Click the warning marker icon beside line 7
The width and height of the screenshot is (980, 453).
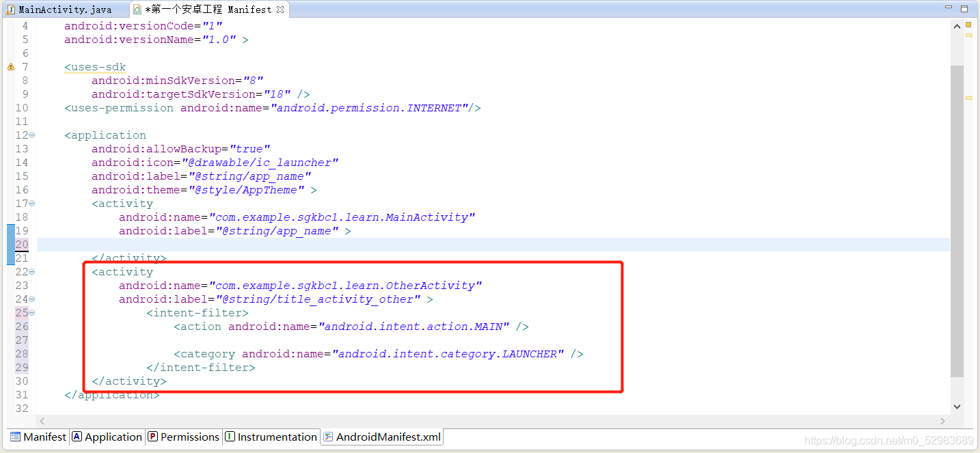coord(10,67)
